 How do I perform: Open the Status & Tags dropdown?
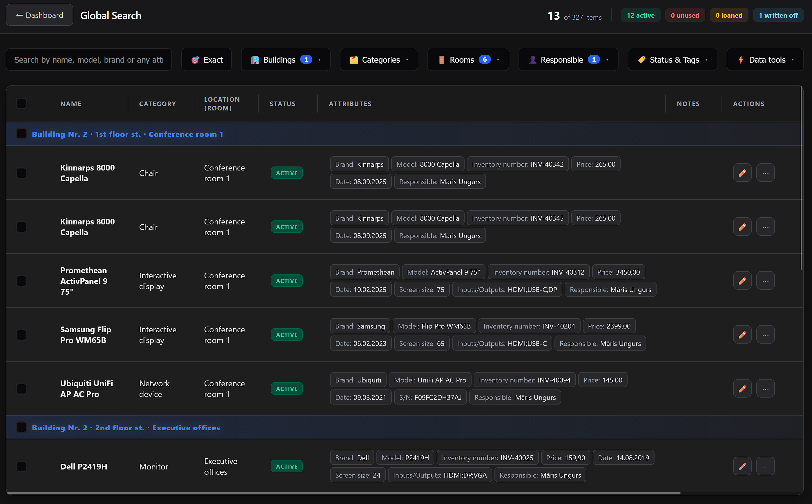pyautogui.click(x=672, y=60)
